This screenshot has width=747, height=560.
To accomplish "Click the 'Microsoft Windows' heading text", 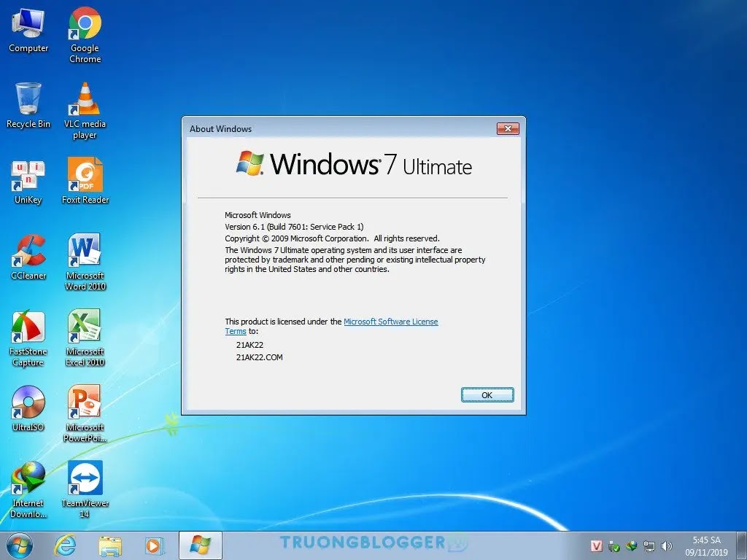I will click(x=258, y=215).
